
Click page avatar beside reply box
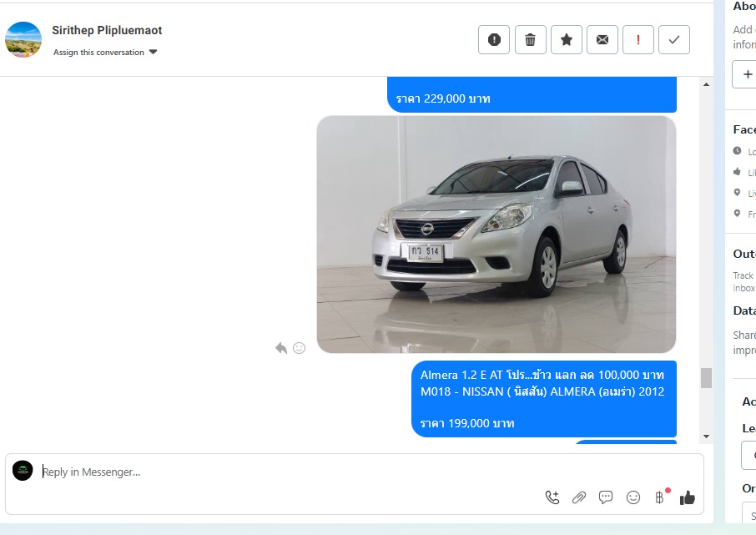point(23,471)
